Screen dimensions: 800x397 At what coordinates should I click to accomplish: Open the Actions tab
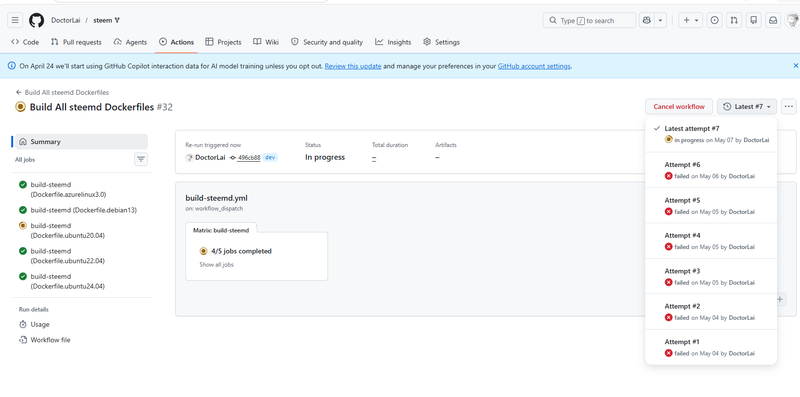coord(176,42)
